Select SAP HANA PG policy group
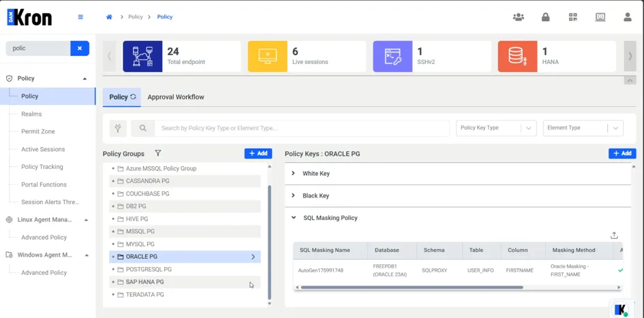 [185, 283]
